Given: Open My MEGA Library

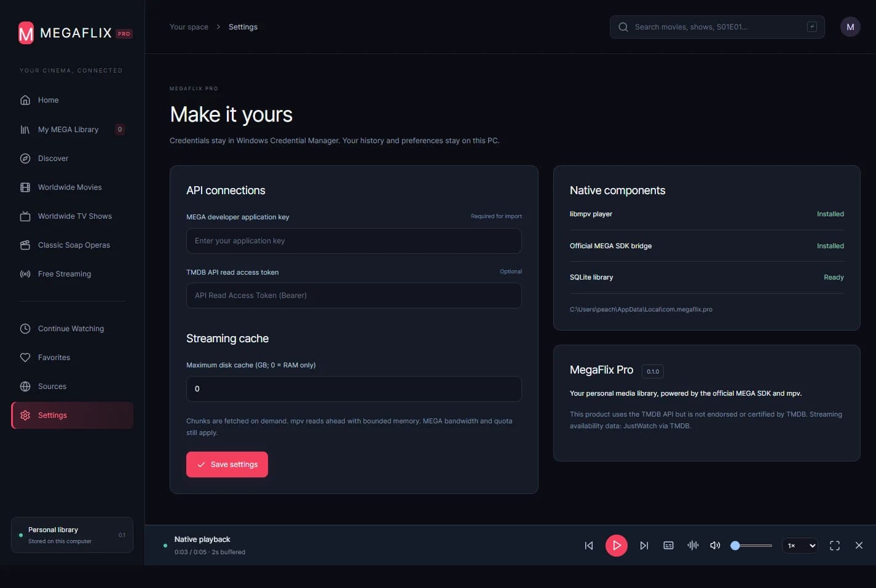Looking at the screenshot, I should (72, 130).
